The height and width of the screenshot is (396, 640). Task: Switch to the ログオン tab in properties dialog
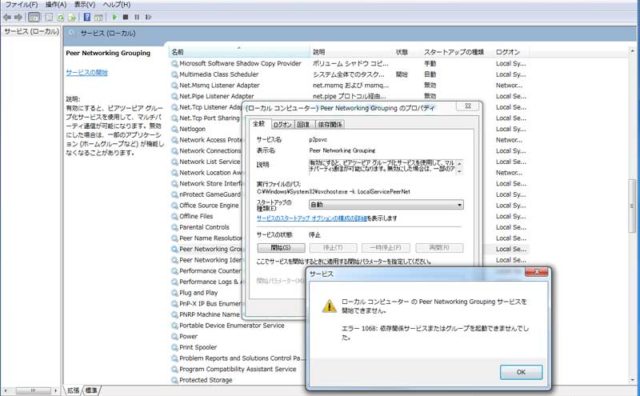pyautogui.click(x=282, y=125)
